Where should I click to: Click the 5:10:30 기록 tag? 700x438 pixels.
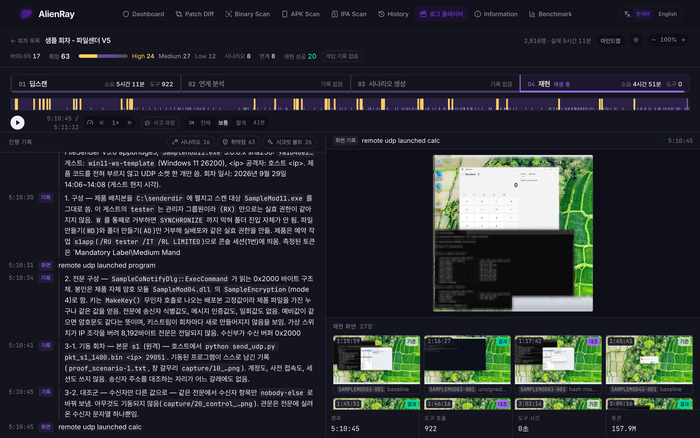tap(46, 197)
